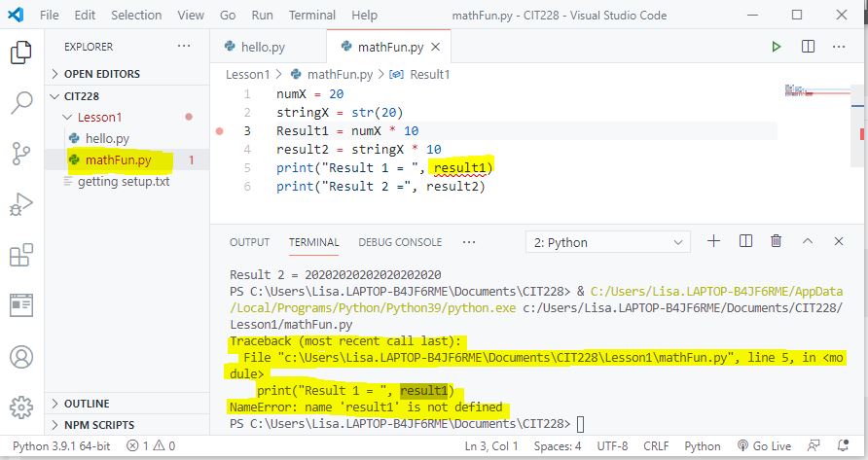Open hello.py in the explorer tree
The width and height of the screenshot is (868, 460).
pyautogui.click(x=107, y=138)
